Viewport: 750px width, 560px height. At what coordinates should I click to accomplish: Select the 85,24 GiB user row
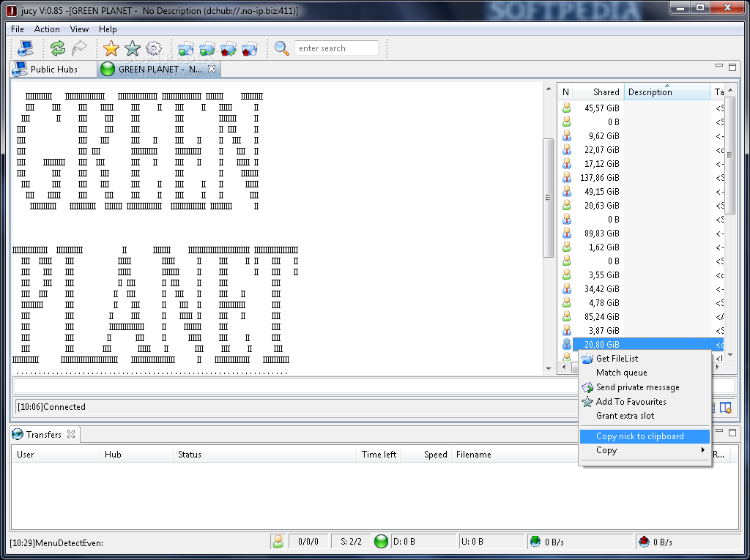coord(641,316)
